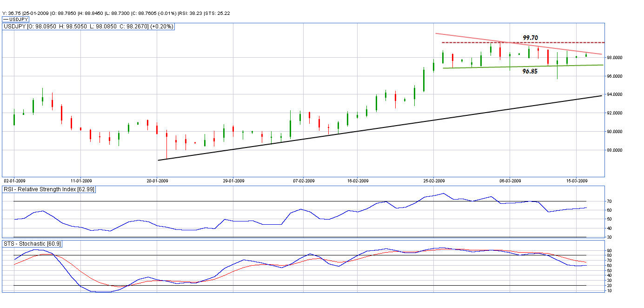Screen dimensions: 644x308
Task: Click the Y: 36.75 cursor readout
Action: pos(12,13)
